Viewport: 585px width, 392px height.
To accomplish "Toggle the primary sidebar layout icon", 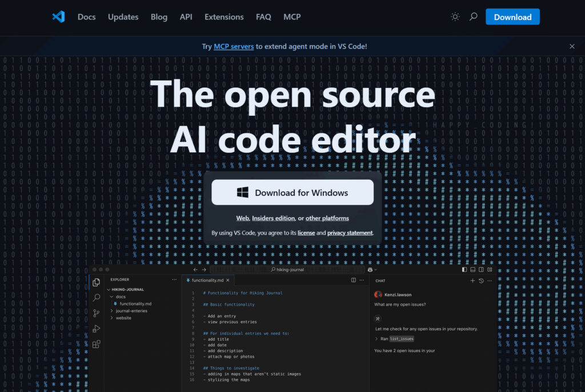I will pyautogui.click(x=464, y=269).
